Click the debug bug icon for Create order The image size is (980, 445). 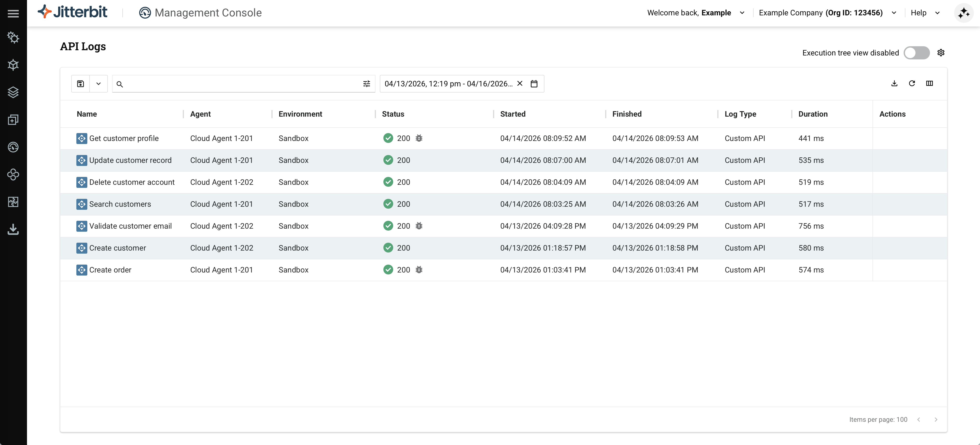click(419, 270)
